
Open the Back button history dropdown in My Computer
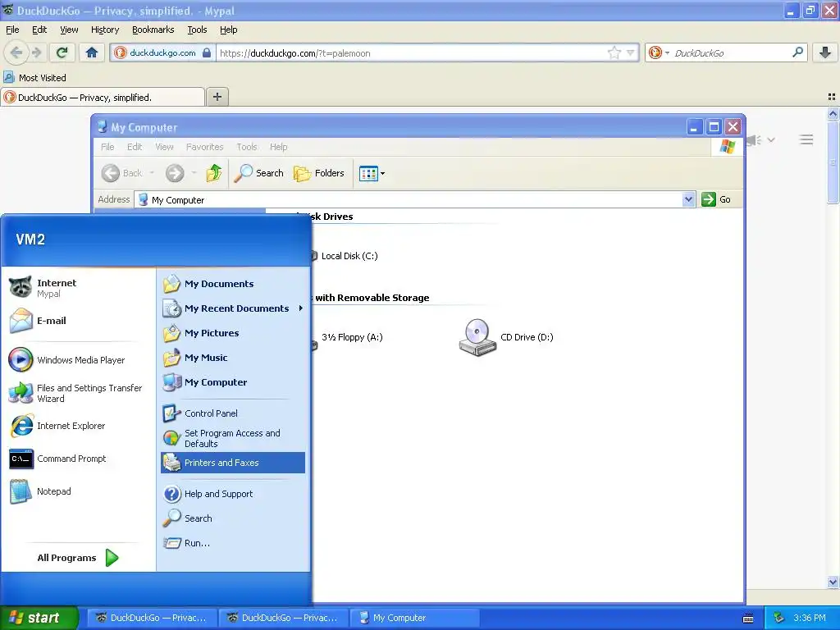coord(152,173)
